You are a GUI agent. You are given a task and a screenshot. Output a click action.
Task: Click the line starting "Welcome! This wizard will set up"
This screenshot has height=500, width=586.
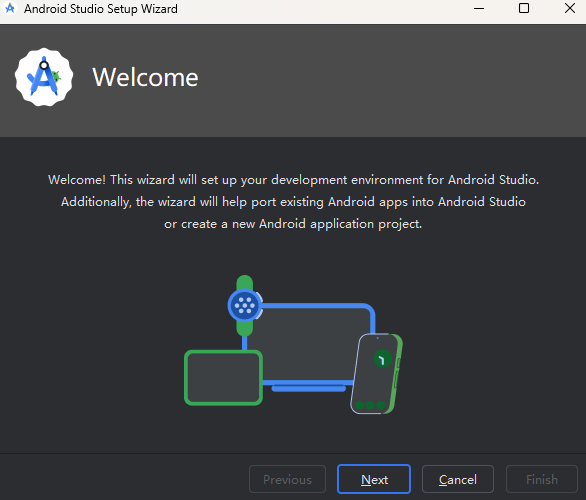point(293,180)
